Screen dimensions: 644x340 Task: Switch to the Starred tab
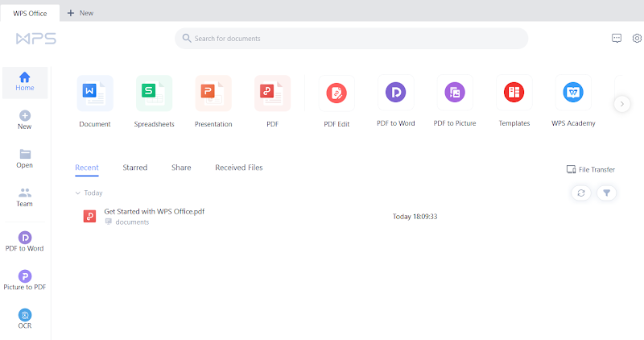(x=134, y=168)
